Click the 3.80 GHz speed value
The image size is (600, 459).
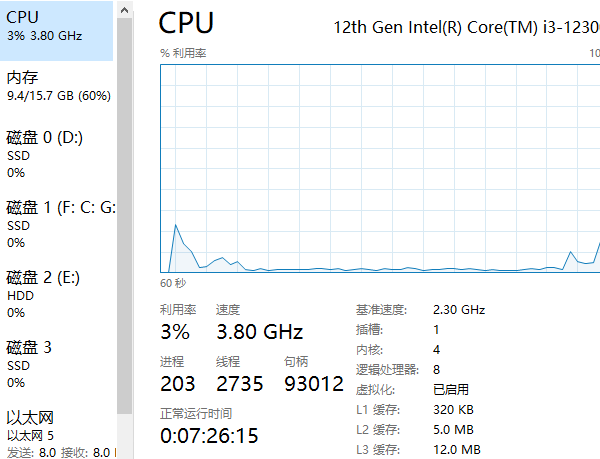(260, 332)
